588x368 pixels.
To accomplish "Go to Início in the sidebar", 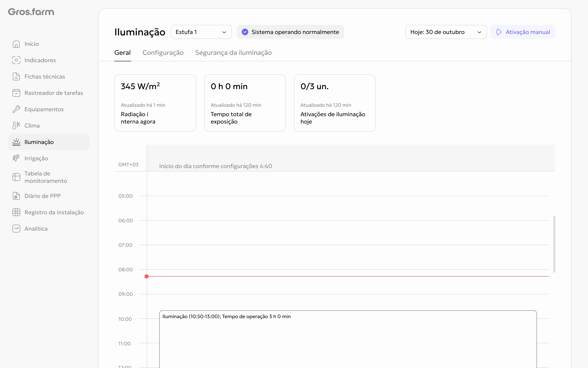I will click(49, 44).
